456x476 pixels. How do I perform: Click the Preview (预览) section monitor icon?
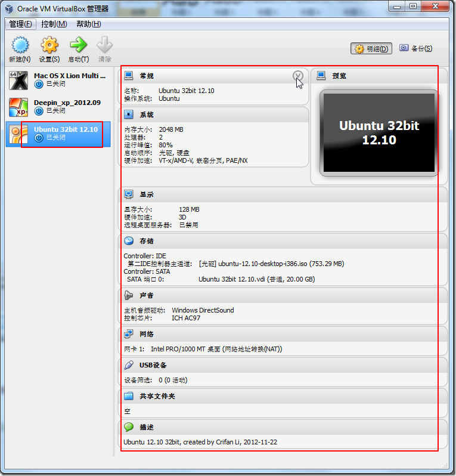coord(321,76)
